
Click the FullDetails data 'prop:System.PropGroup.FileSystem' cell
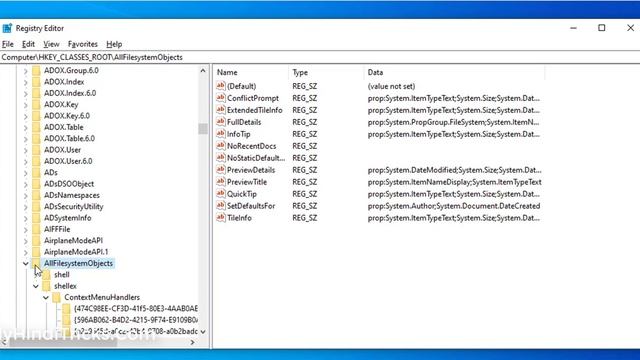(453, 122)
